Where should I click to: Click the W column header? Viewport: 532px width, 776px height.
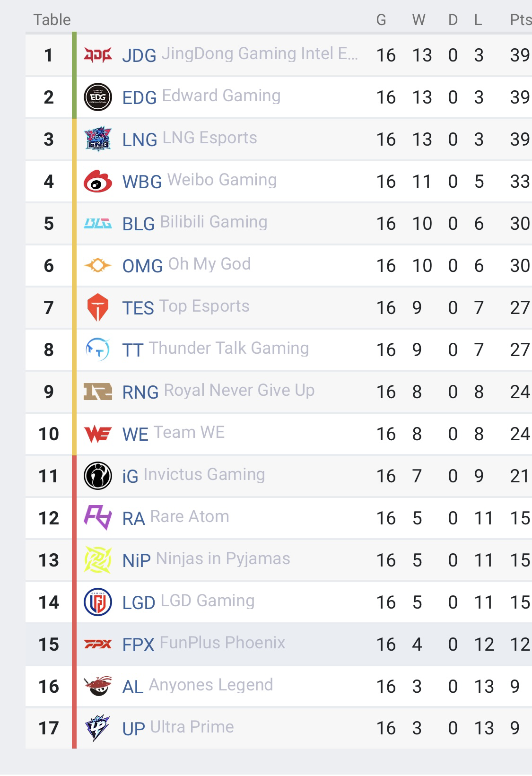point(419,20)
